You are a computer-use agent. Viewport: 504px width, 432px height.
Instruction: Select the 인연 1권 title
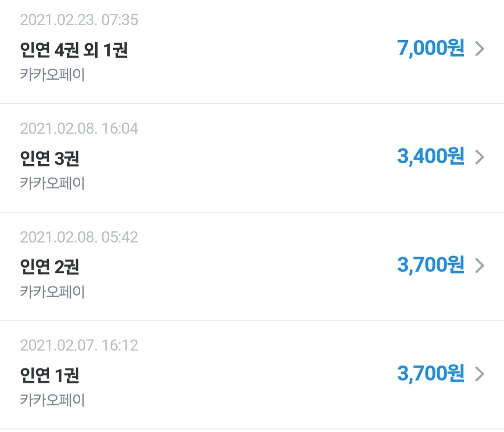(x=49, y=375)
